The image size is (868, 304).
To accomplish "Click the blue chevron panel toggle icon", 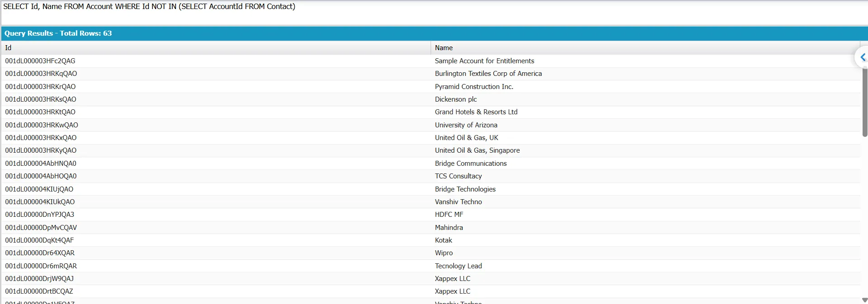I will click(x=863, y=57).
